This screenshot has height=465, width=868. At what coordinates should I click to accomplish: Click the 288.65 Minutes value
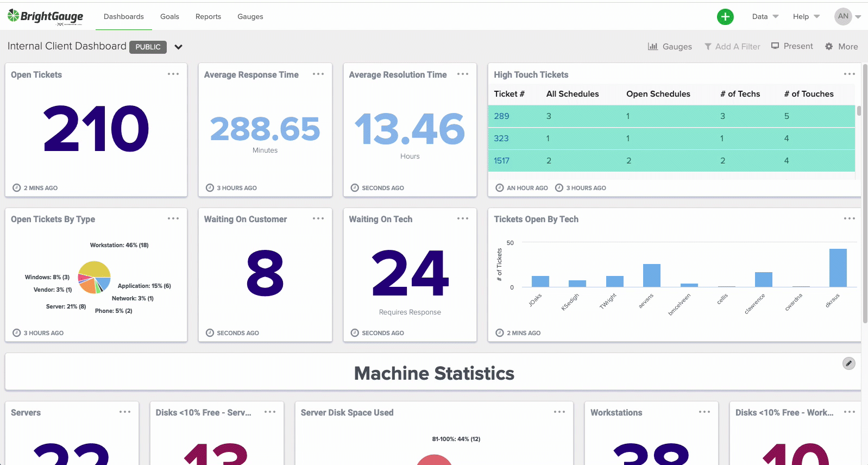[265, 129]
